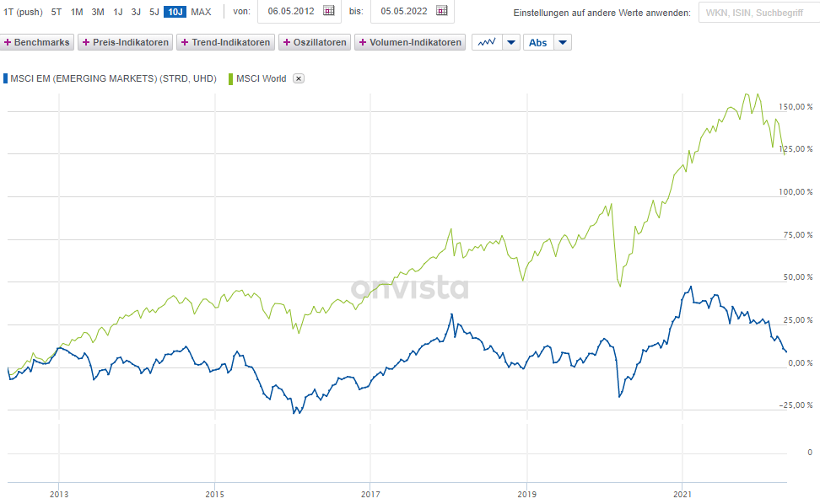Click the blue MSCI EM legend swatch
820x504 pixels.
5,79
